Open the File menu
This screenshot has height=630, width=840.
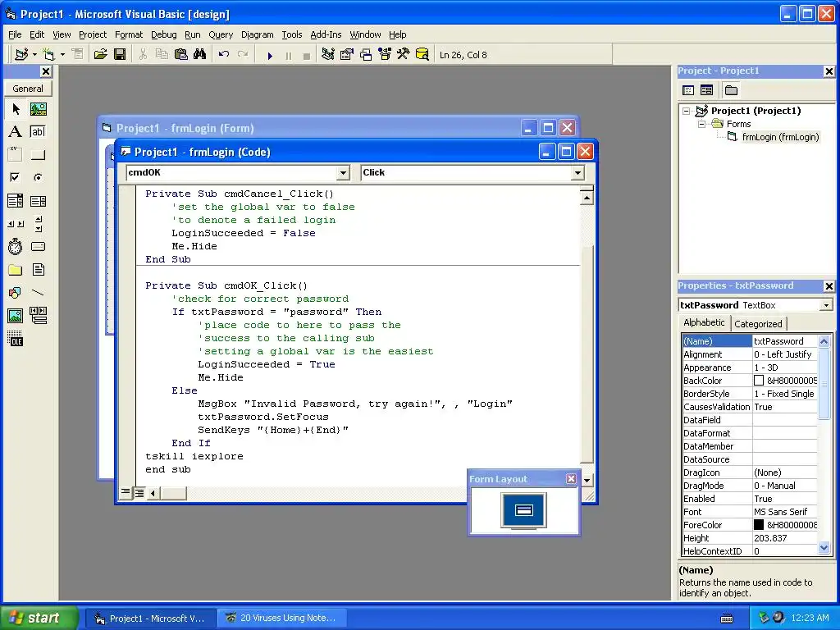click(x=15, y=34)
